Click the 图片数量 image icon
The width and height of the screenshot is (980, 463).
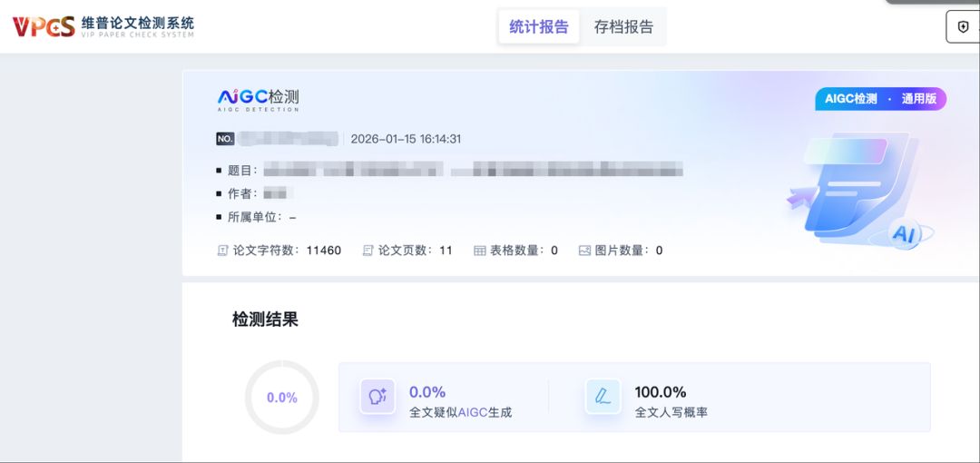click(x=584, y=251)
